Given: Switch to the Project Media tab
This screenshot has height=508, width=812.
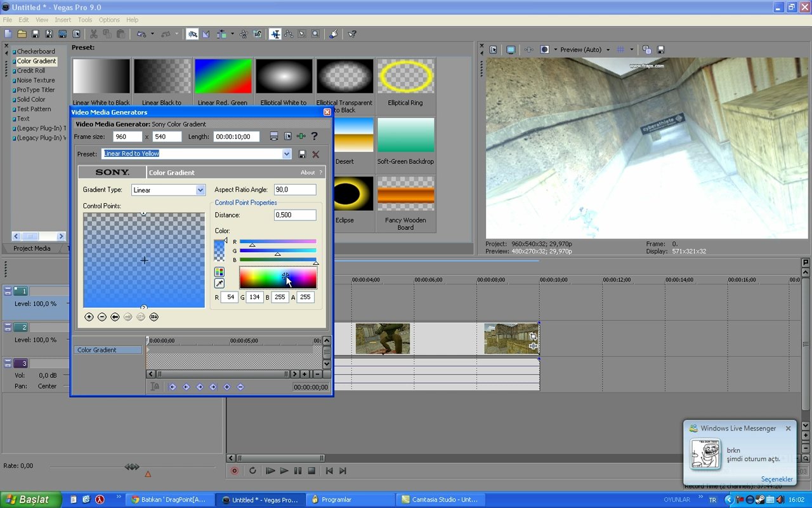Looking at the screenshot, I should point(32,248).
